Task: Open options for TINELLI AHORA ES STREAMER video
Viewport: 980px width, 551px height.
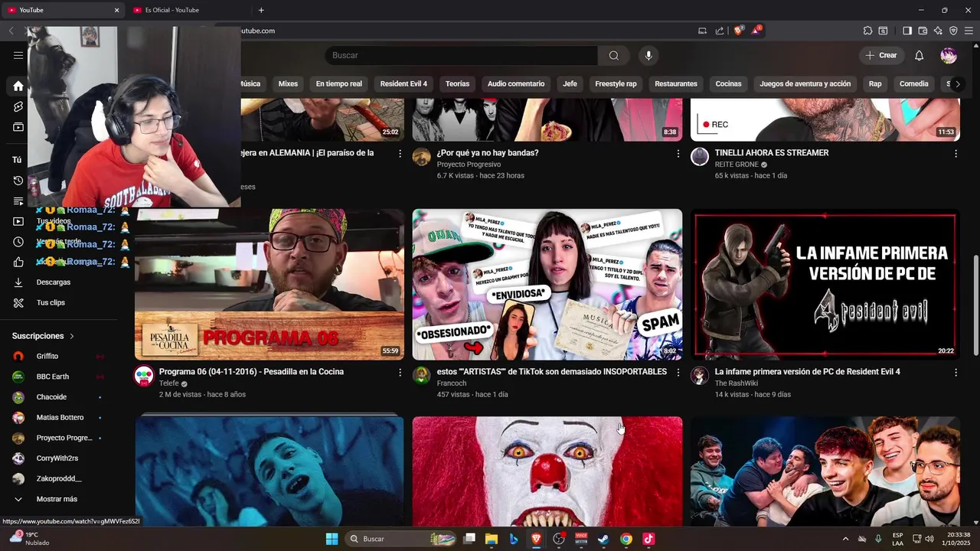Action: tap(955, 153)
